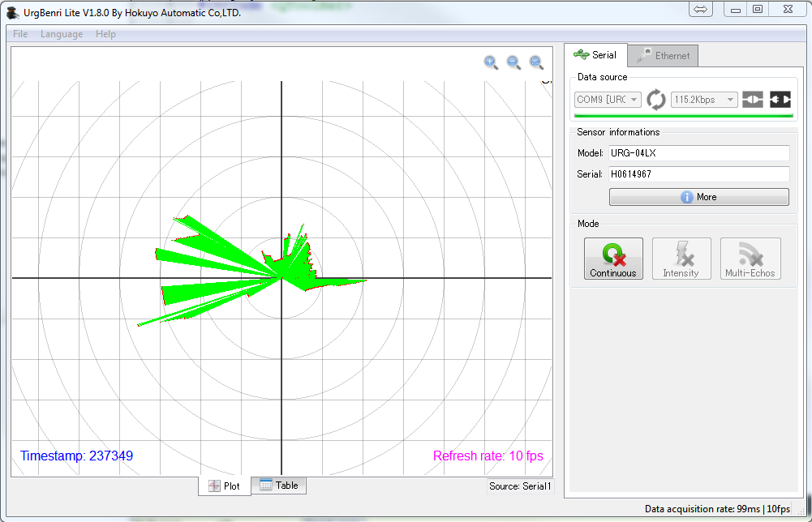
Task: Click the zoom out magnifier icon
Action: tap(513, 62)
